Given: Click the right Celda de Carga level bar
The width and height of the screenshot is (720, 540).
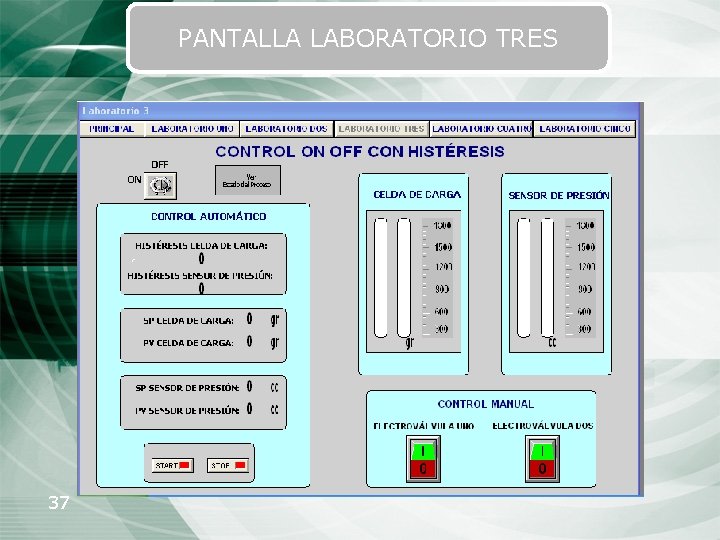Looking at the screenshot, I should (404, 278).
